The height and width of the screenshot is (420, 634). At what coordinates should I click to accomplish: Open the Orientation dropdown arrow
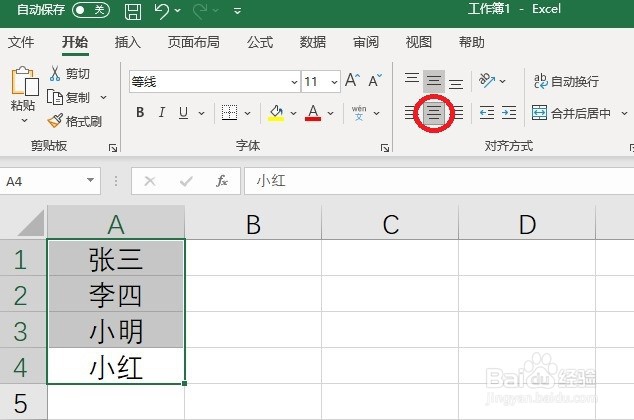[503, 81]
